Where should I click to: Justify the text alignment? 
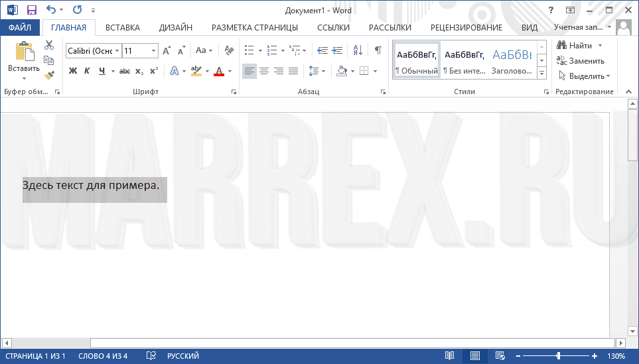click(x=293, y=71)
